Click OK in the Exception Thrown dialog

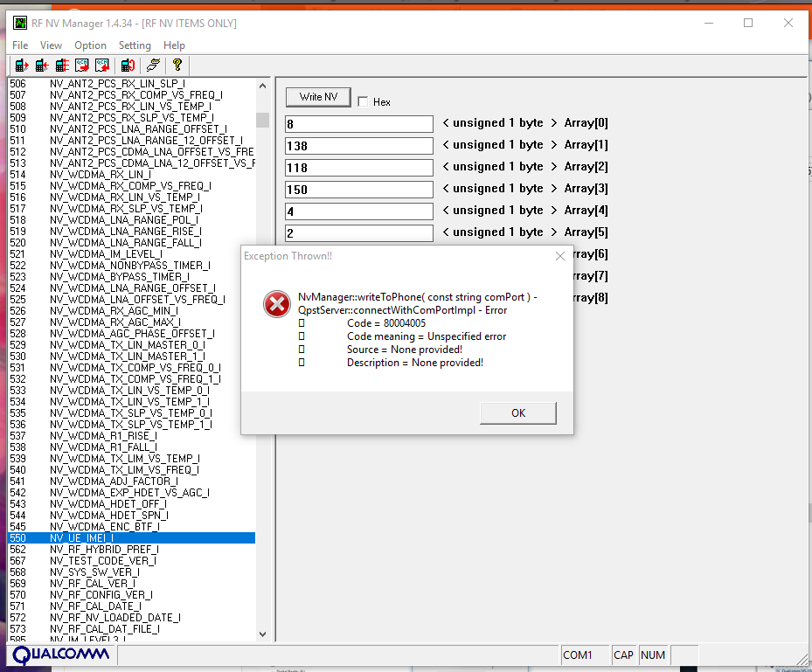pos(518,412)
